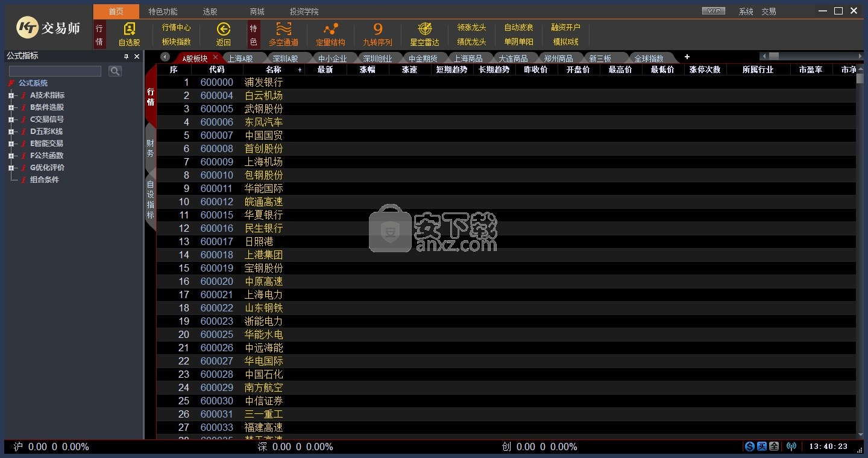Viewport: 868px width, 458px height.
Task: Click the 创 index readout in status bar
Action: 539,447
